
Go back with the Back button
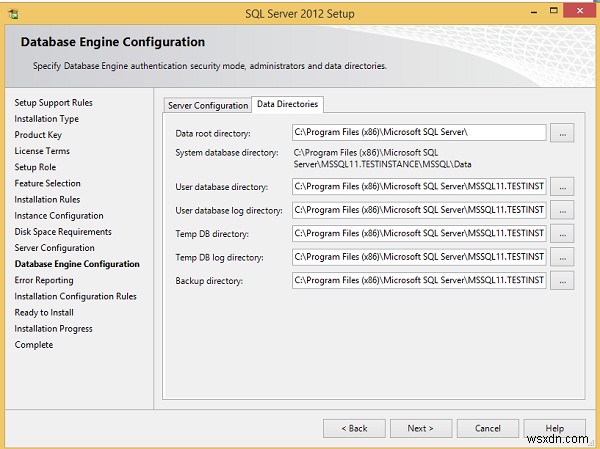click(x=355, y=428)
